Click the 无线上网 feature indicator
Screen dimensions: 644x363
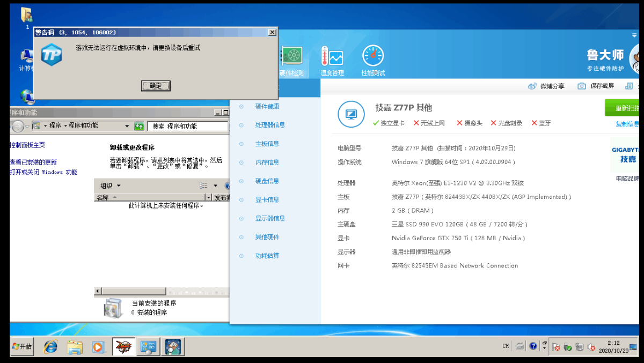pyautogui.click(x=429, y=123)
